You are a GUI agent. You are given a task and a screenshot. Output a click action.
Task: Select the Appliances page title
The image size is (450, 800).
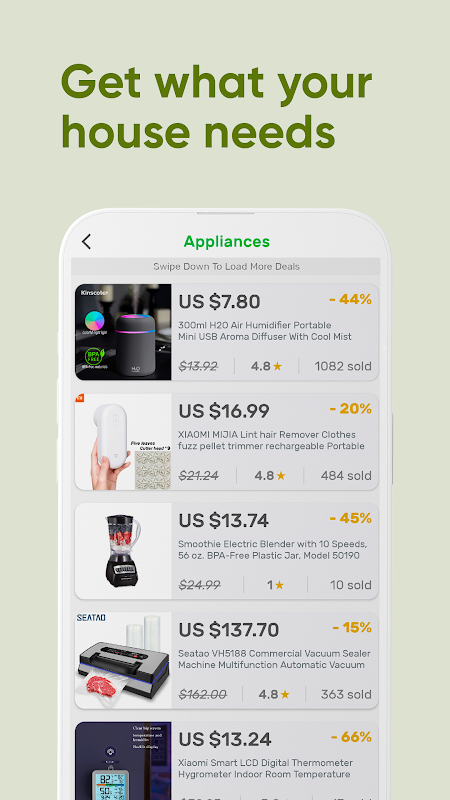pyautogui.click(x=227, y=241)
